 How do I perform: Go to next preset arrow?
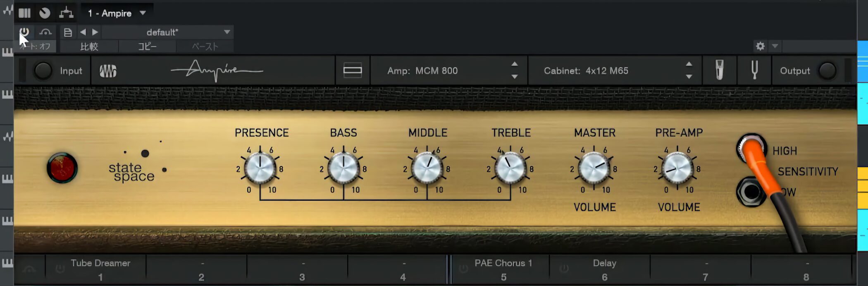[95, 32]
